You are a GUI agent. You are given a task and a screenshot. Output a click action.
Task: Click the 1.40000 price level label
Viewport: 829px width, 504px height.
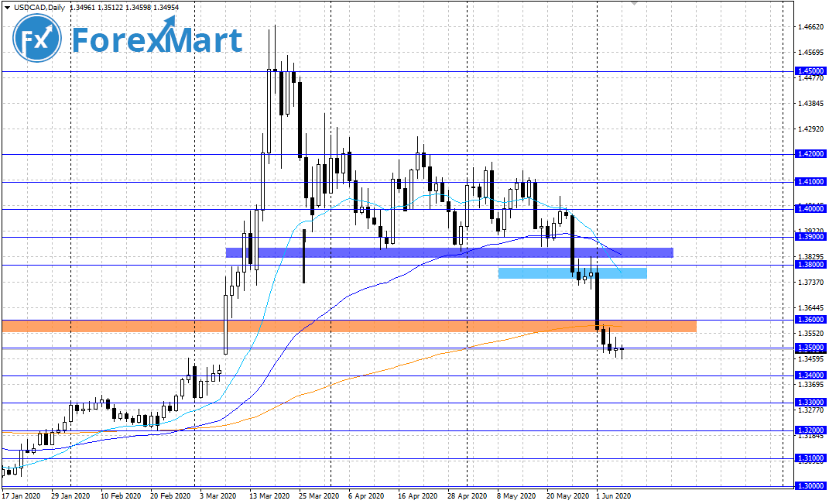click(x=810, y=209)
